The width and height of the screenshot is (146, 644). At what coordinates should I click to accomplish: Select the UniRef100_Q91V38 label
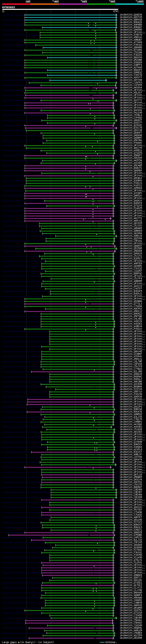point(131,130)
